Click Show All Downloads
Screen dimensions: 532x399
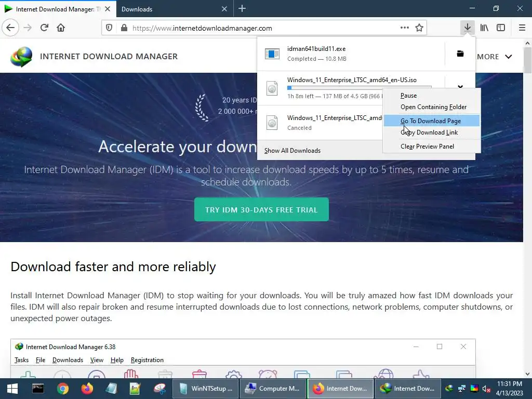pos(292,150)
